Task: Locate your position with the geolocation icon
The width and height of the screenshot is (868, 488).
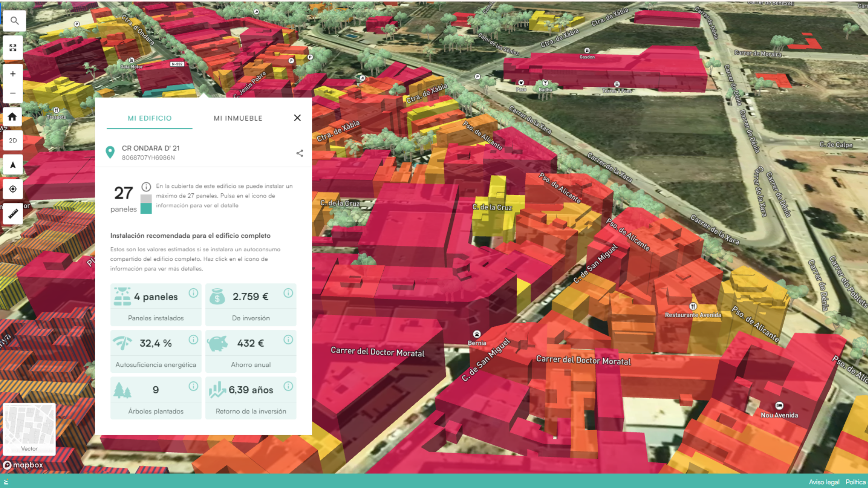Action: [12, 189]
